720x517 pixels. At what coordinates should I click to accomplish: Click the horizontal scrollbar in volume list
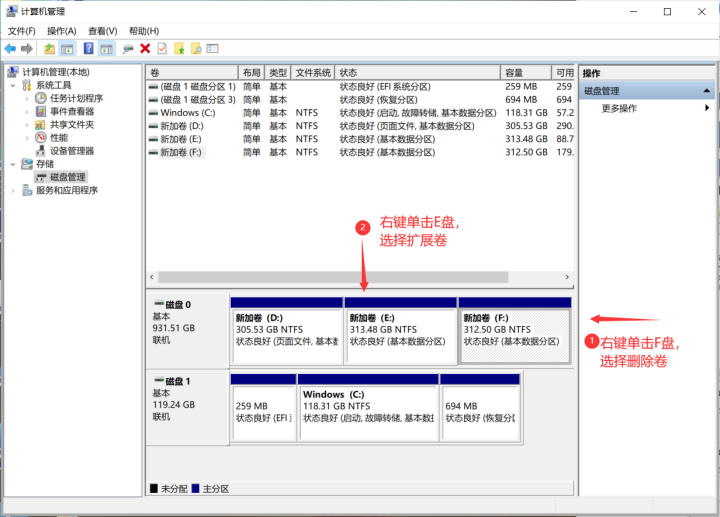pos(333,277)
